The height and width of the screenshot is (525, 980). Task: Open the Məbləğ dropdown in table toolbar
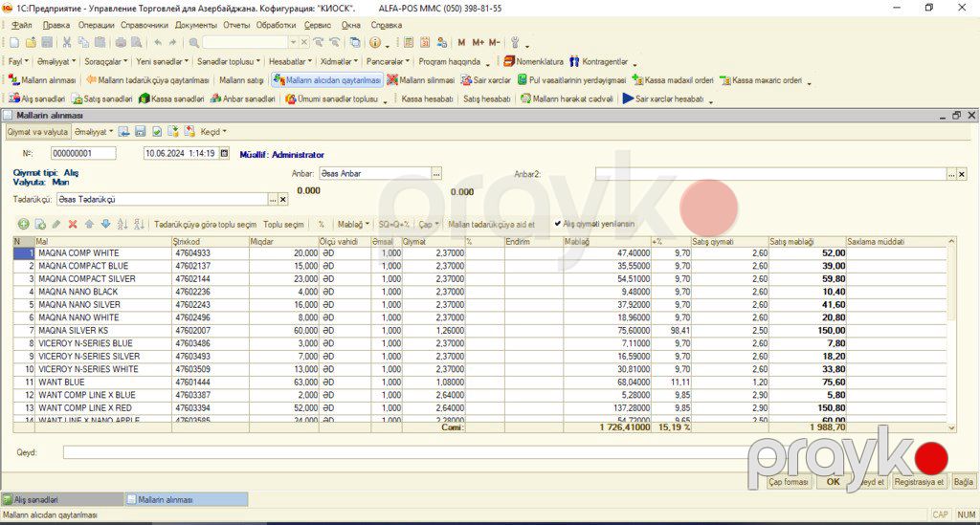click(353, 224)
